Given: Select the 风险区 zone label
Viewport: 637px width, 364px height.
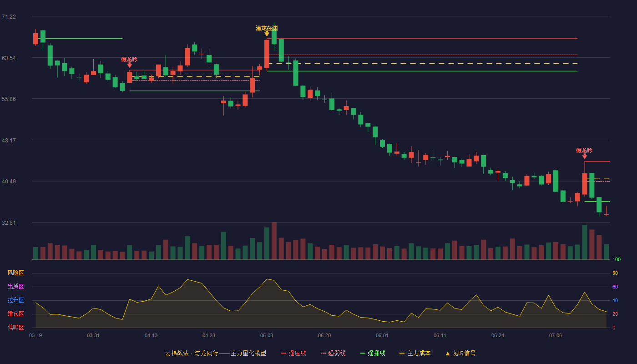Looking at the screenshot, I should pyautogui.click(x=15, y=273).
